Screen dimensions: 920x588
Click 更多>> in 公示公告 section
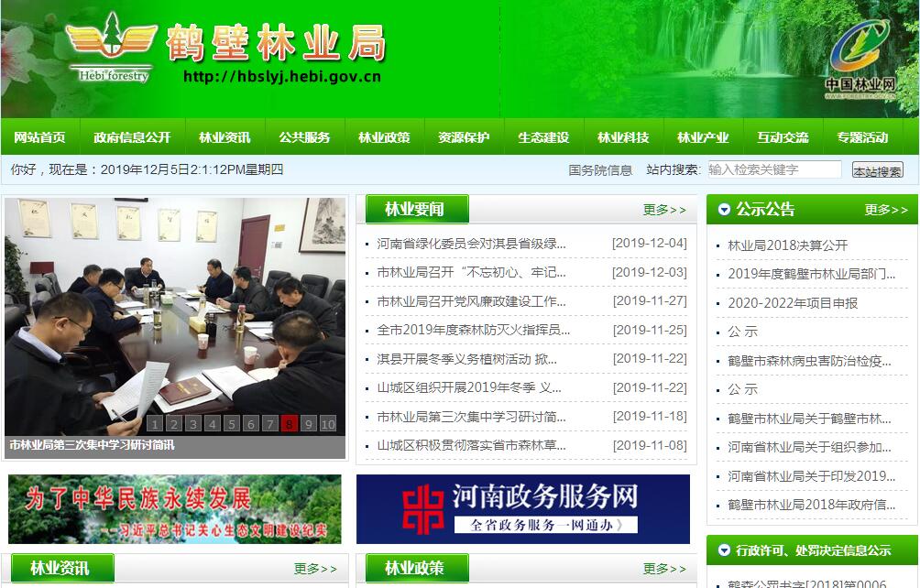[x=886, y=210]
